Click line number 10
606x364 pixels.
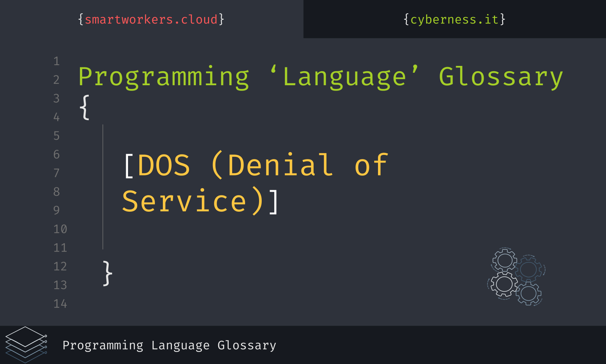coord(60,229)
